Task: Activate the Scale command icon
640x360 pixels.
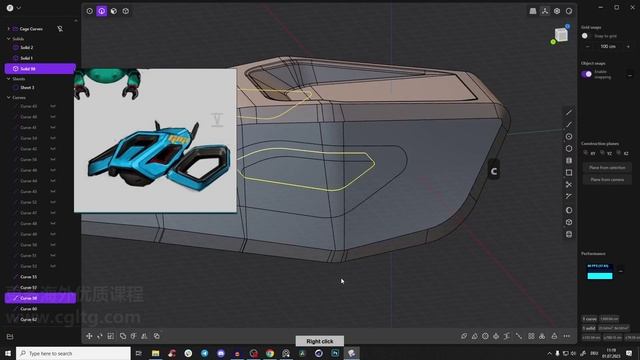Action: 111,336
